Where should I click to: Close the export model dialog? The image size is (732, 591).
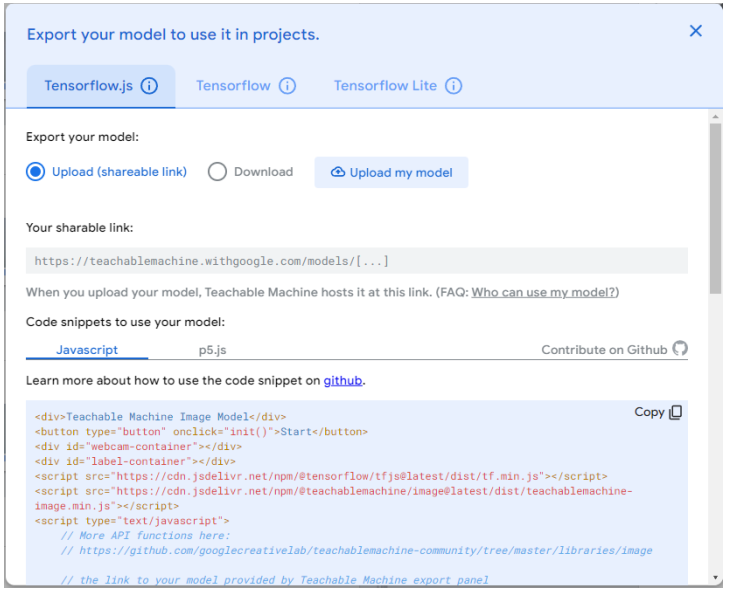coord(696,31)
